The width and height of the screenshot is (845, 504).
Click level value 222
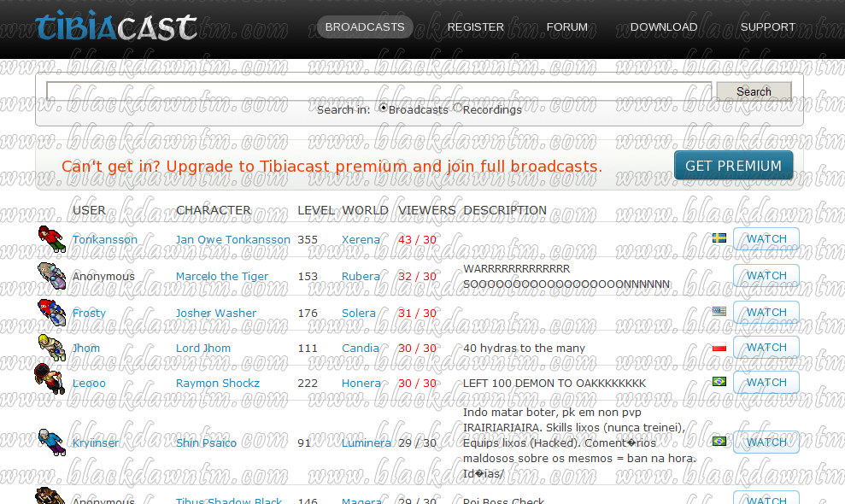pyautogui.click(x=308, y=384)
